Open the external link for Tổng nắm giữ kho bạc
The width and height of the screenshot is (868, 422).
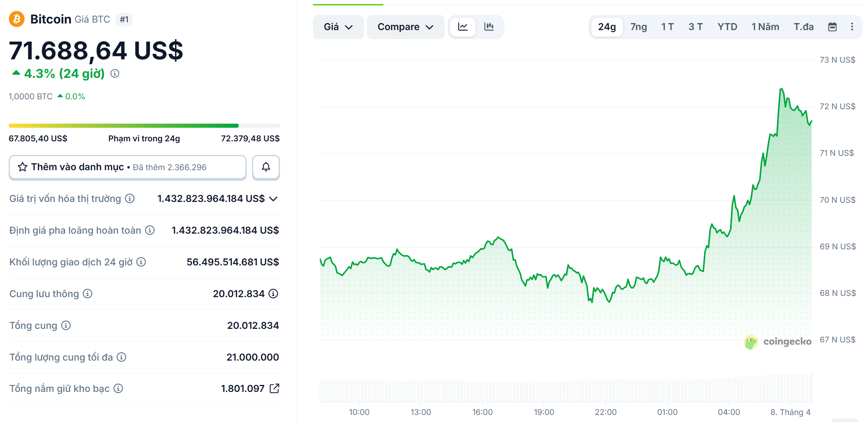273,388
